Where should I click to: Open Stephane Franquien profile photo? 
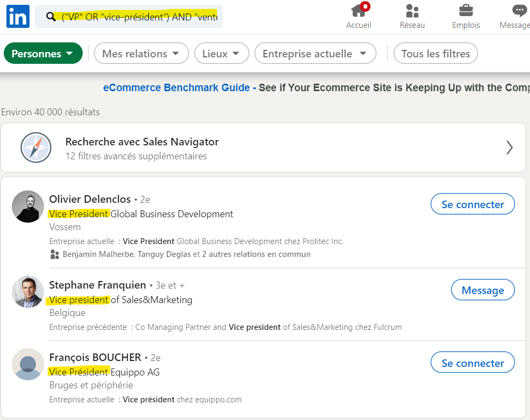(x=28, y=292)
